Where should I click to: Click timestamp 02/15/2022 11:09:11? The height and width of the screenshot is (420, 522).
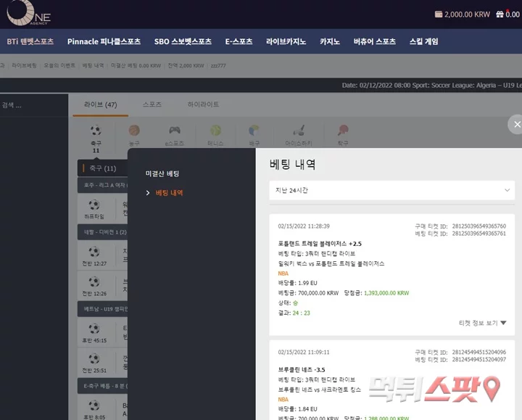tap(304, 352)
